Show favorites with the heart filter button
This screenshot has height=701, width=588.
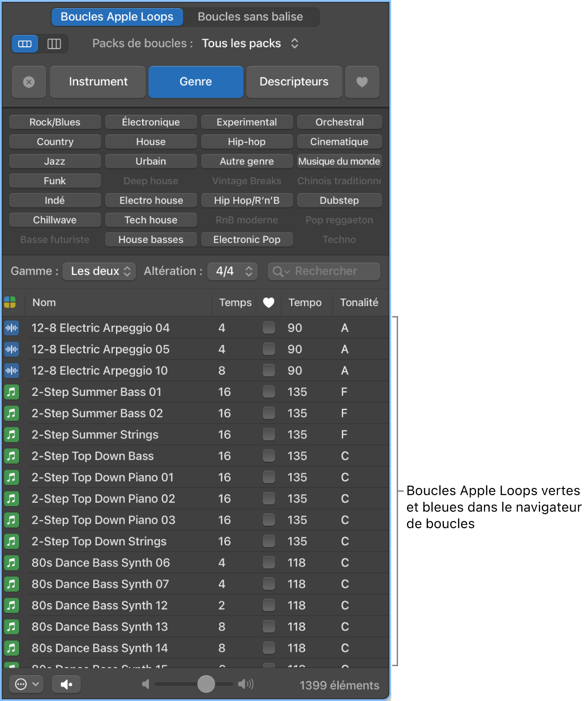[362, 82]
